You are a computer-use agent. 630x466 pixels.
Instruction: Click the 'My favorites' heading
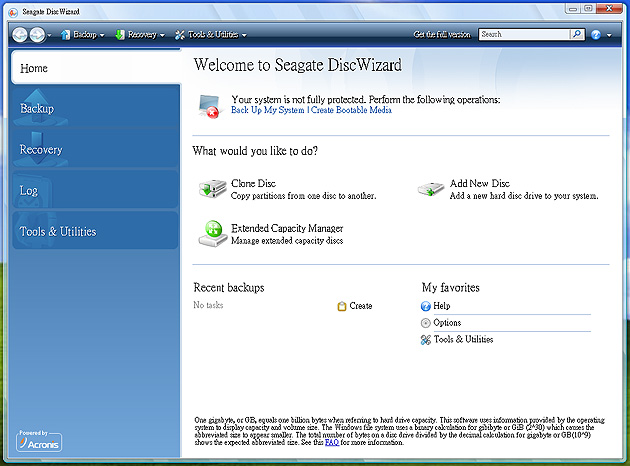(x=450, y=288)
